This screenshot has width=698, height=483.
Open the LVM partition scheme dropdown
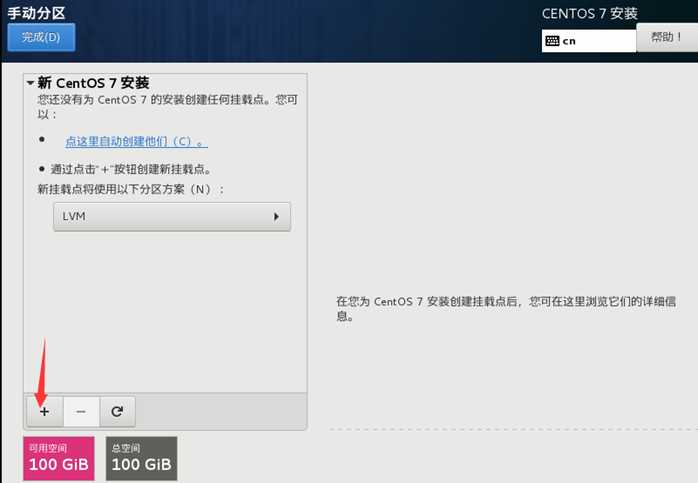(172, 217)
